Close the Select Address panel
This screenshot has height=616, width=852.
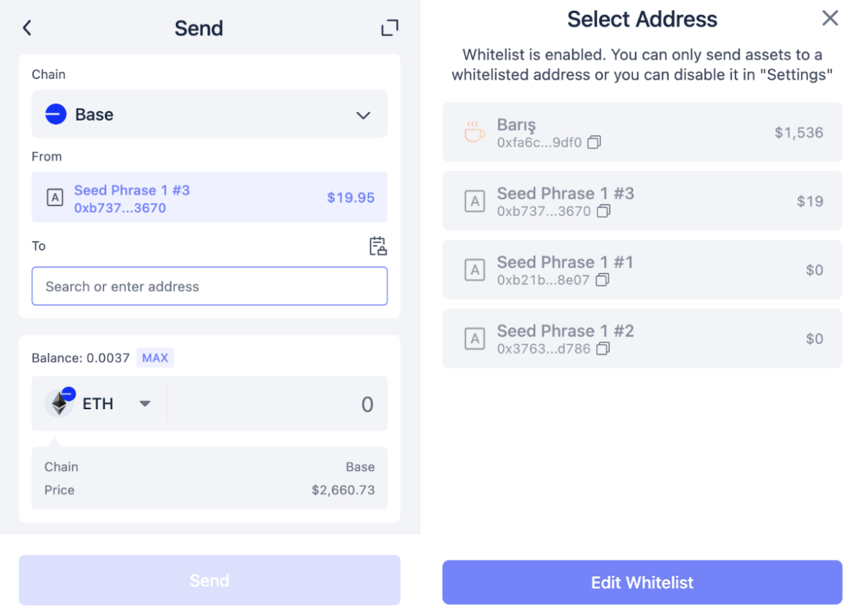[830, 19]
